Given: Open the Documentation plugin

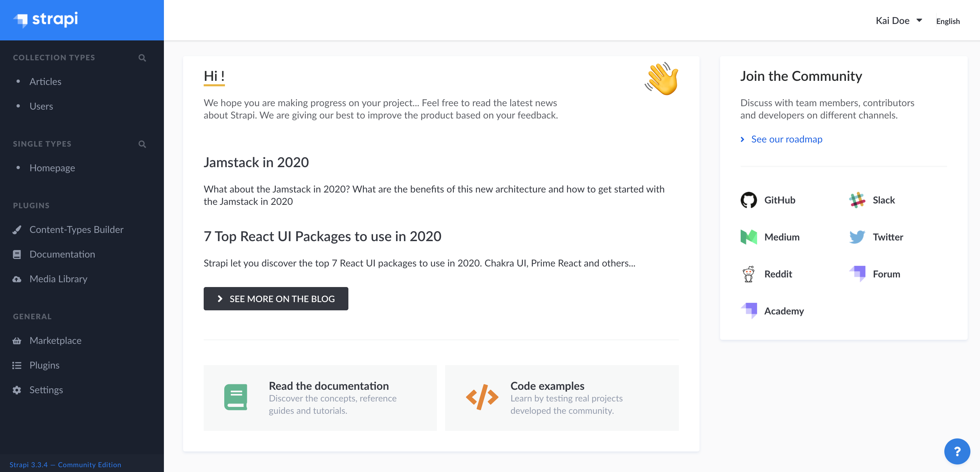Looking at the screenshot, I should pos(62,254).
